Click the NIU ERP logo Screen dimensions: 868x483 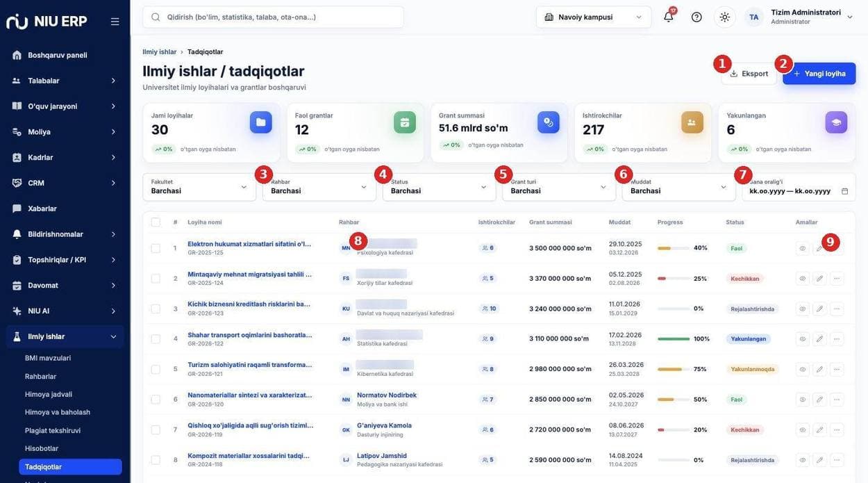coord(47,22)
